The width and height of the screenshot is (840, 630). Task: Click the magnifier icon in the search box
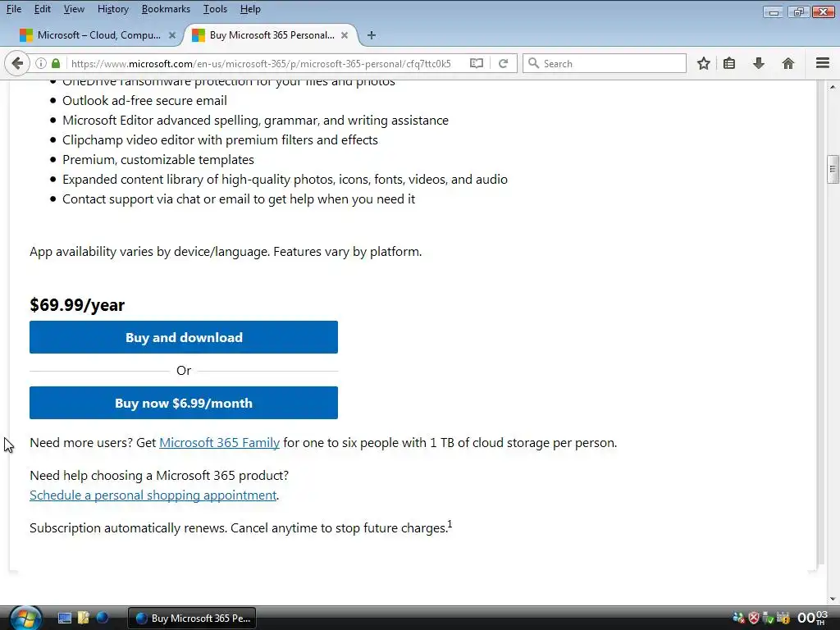533,63
